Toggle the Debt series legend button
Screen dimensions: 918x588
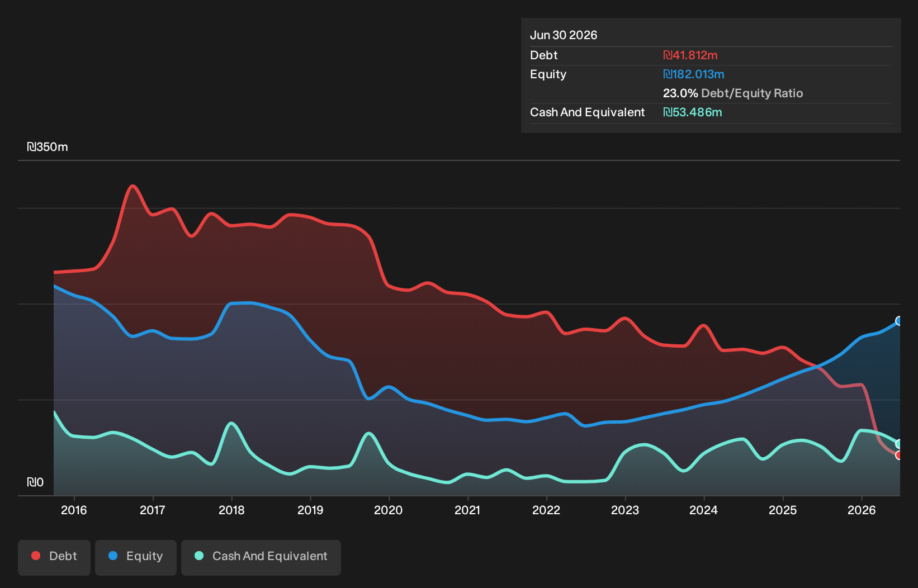54,557
